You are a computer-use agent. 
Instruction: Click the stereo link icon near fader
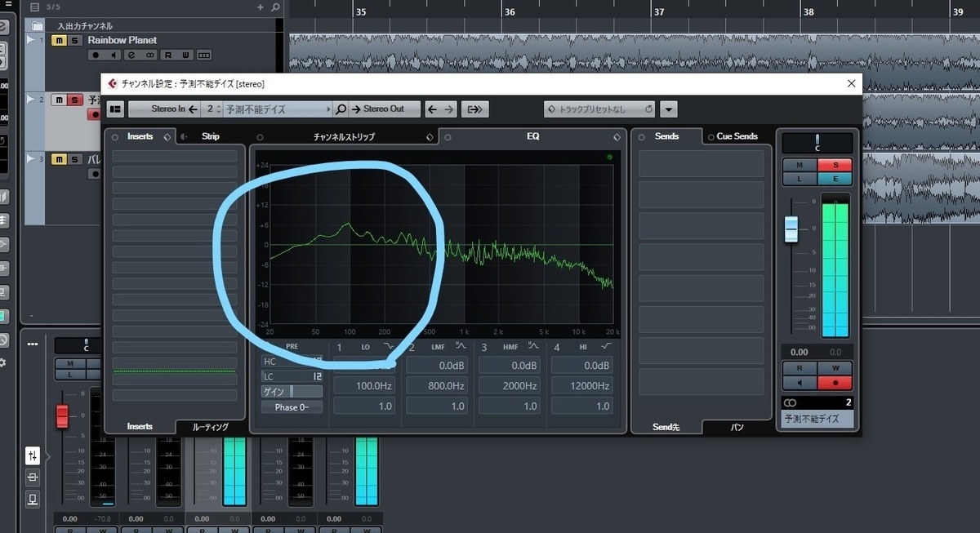pos(790,402)
